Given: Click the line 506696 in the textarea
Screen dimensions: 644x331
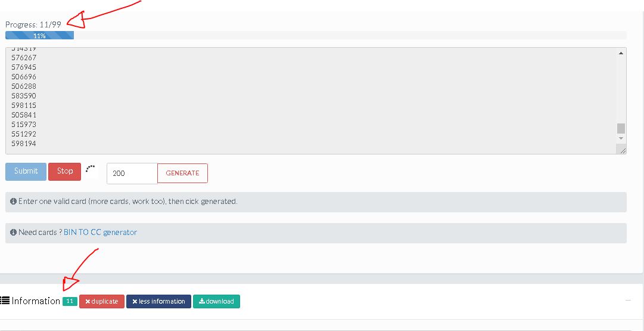Looking at the screenshot, I should pos(24,77).
